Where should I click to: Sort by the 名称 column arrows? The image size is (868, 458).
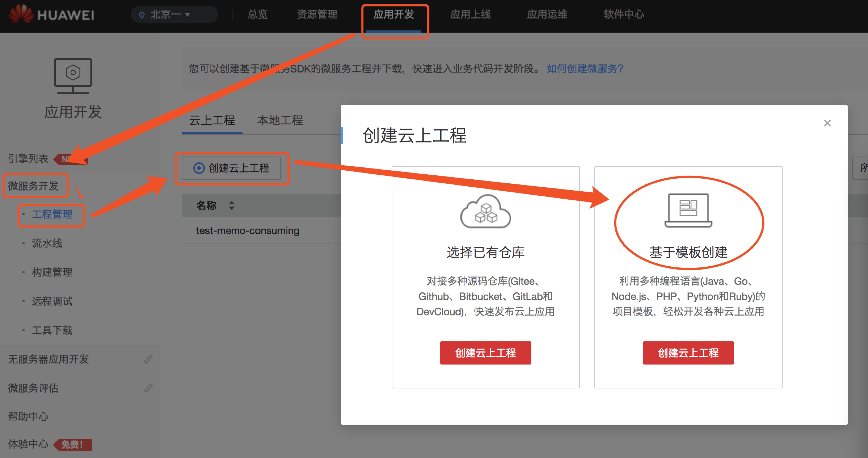click(231, 205)
